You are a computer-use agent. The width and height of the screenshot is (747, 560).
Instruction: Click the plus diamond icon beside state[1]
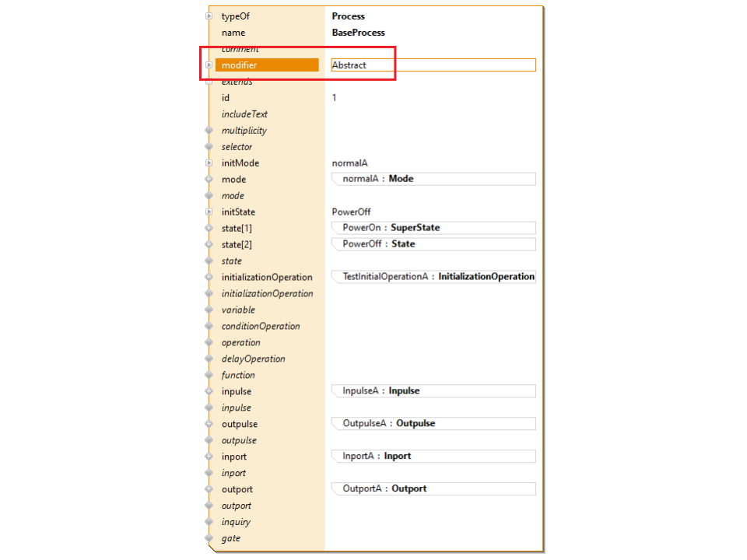point(209,229)
